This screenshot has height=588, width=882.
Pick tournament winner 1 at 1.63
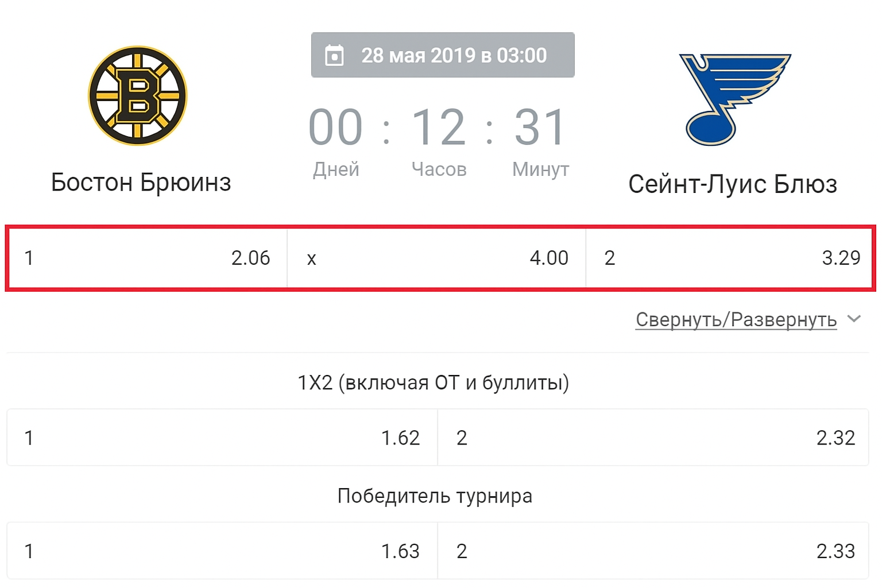[222, 551]
